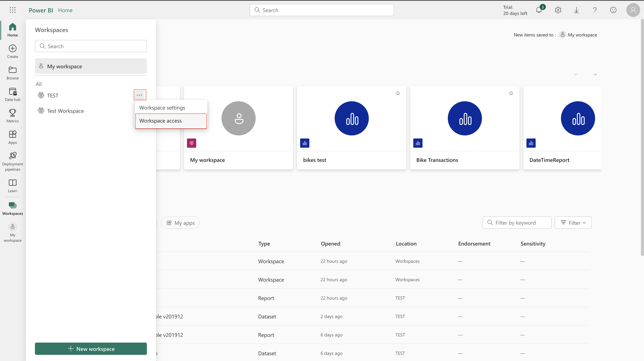Favorite the bikes test card star
The height and width of the screenshot is (361, 644).
(398, 93)
